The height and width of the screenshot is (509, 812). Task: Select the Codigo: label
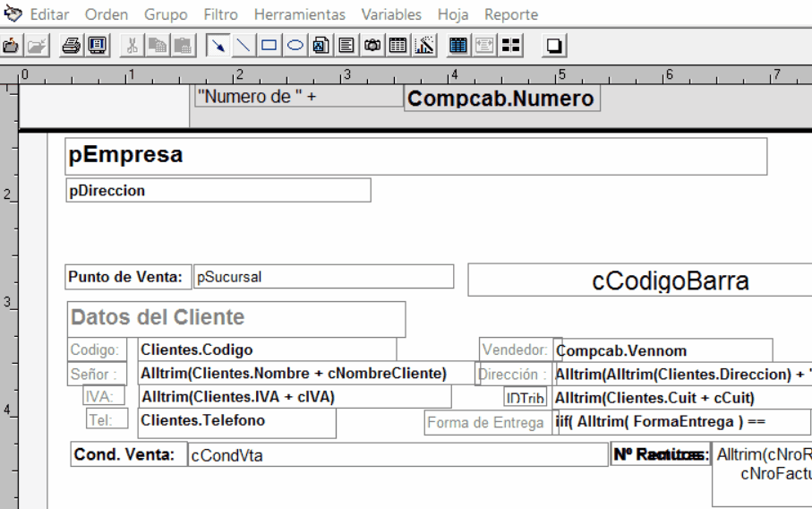(97, 349)
